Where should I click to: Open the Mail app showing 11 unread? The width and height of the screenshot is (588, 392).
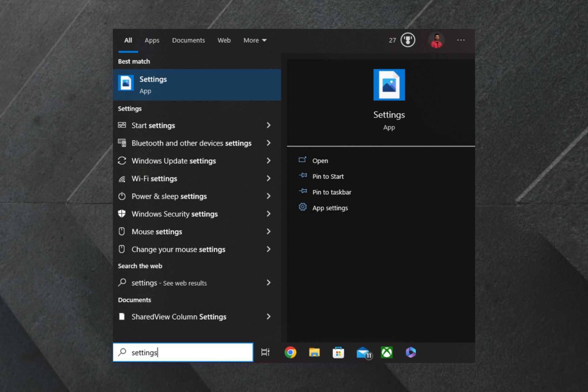363,352
